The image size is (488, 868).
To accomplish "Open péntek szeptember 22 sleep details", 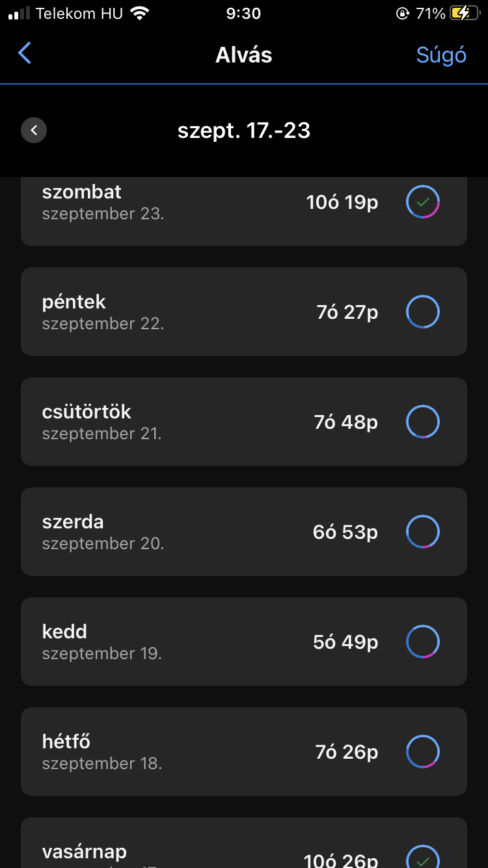I will click(x=195, y=312).
